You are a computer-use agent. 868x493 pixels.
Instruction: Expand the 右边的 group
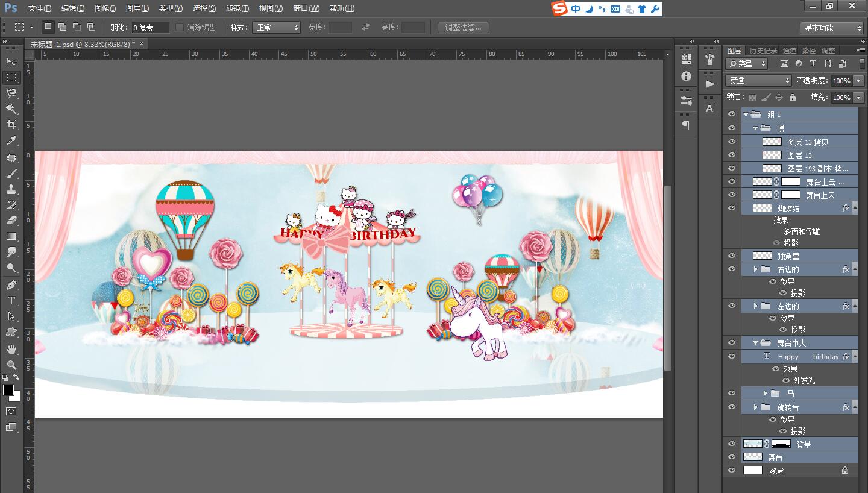tap(755, 269)
